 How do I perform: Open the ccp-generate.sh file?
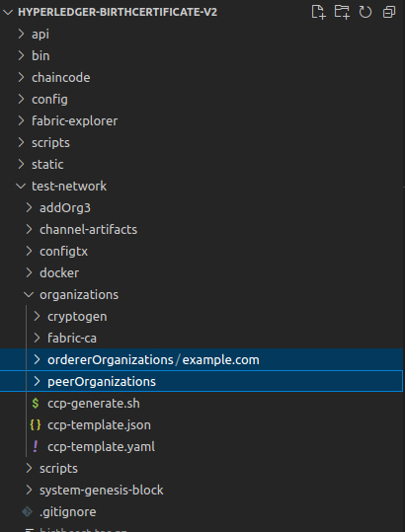pos(94,404)
